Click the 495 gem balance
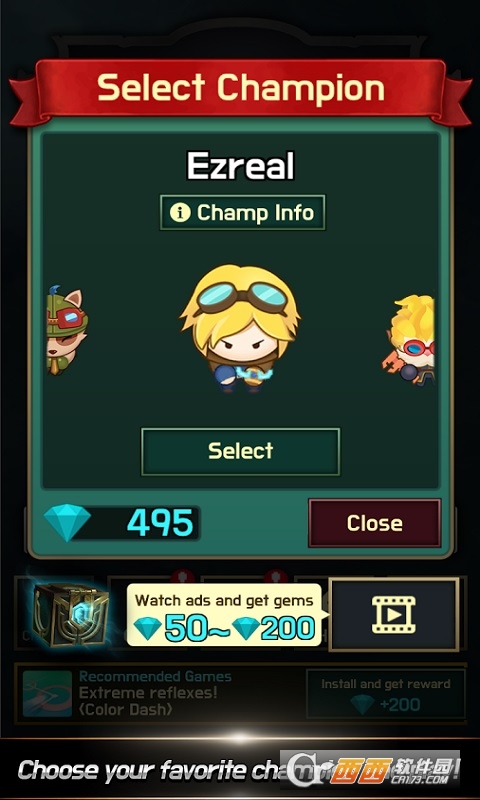This screenshot has height=800, width=480. click(160, 523)
